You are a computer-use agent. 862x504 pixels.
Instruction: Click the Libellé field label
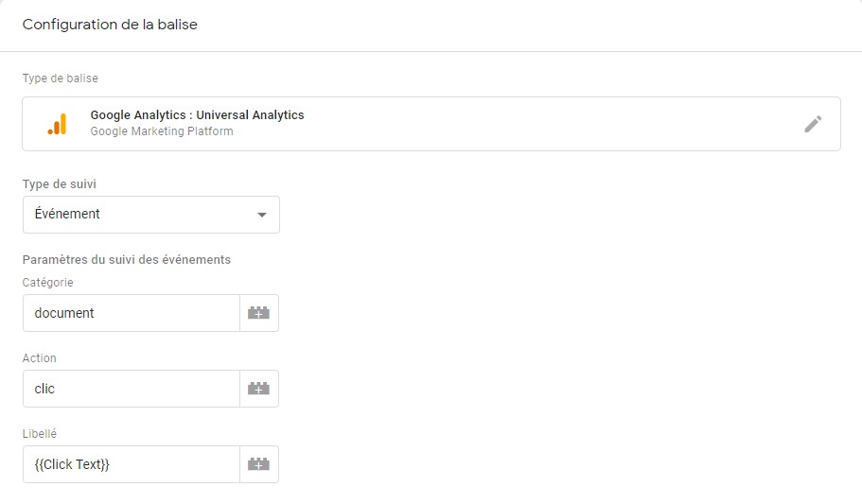[40, 434]
